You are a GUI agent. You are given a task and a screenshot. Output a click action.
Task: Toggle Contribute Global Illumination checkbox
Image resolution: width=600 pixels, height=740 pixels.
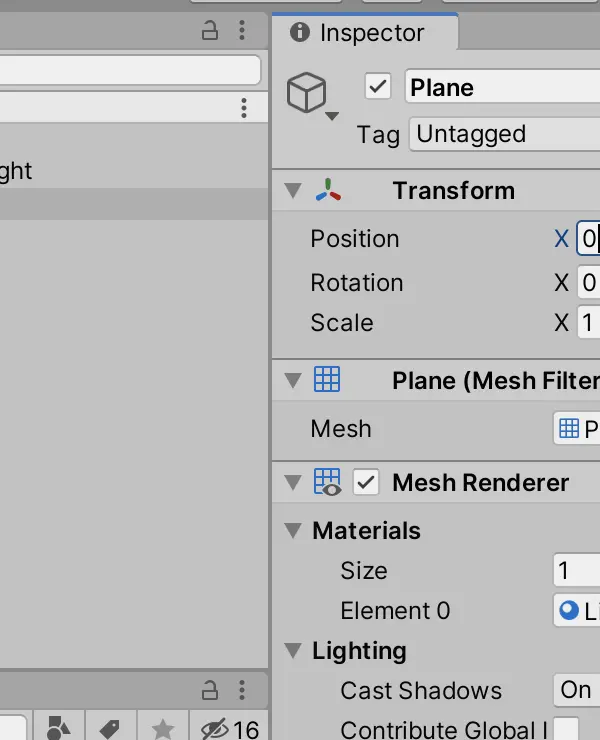point(566,729)
